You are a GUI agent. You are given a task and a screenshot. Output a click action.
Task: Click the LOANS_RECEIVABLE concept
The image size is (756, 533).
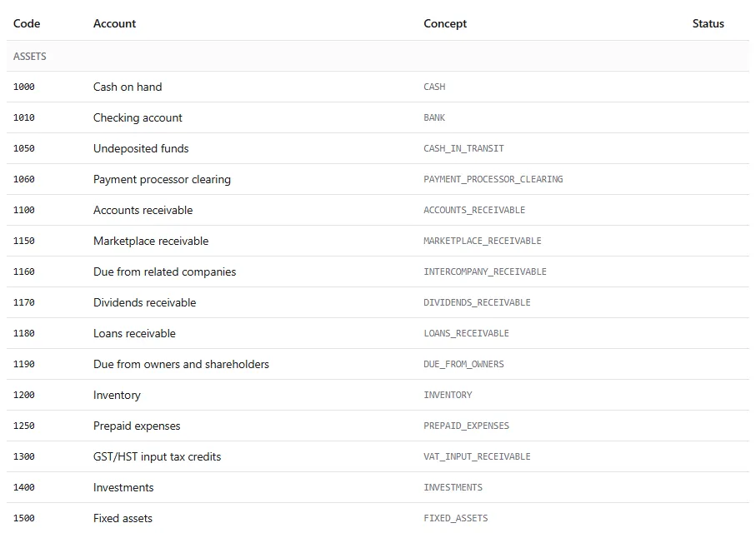click(466, 333)
